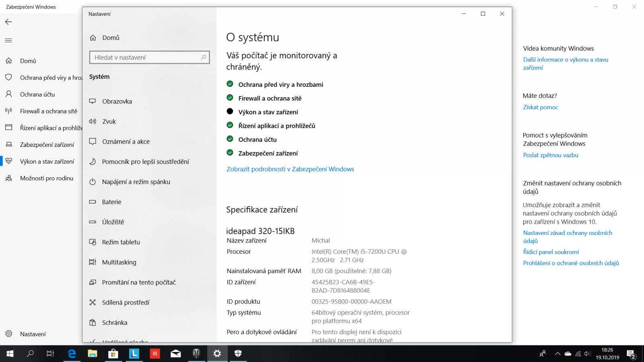Click device name value Michal
Image resolution: width=644 pixels, height=362 pixels.
pyautogui.click(x=321, y=241)
